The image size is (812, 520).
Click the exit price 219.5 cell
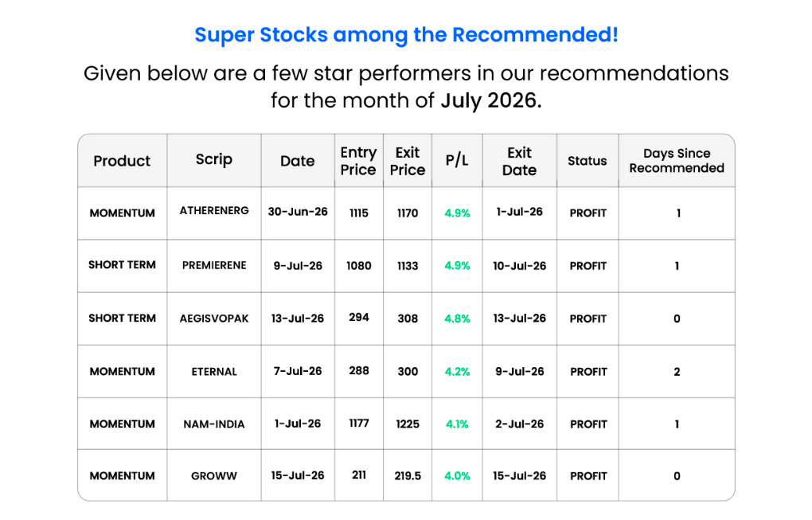click(408, 476)
